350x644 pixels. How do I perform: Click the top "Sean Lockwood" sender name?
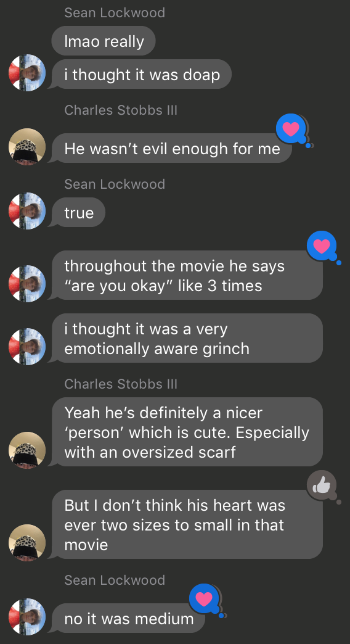click(x=115, y=12)
